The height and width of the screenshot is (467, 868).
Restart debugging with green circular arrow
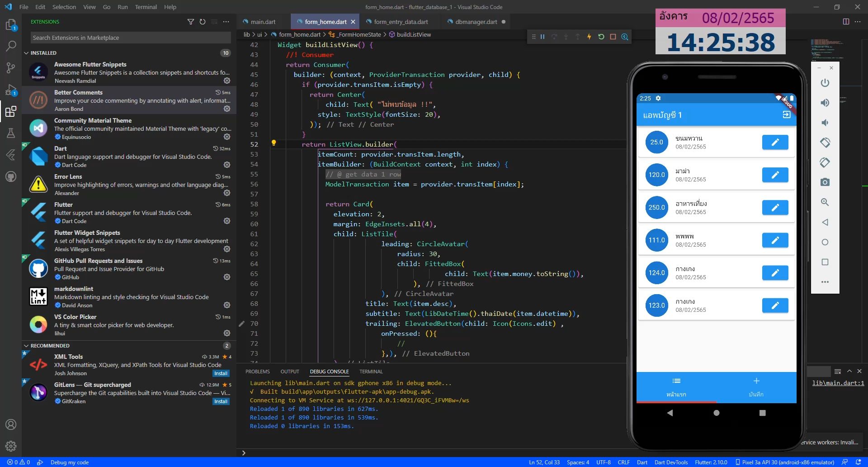coord(601,37)
